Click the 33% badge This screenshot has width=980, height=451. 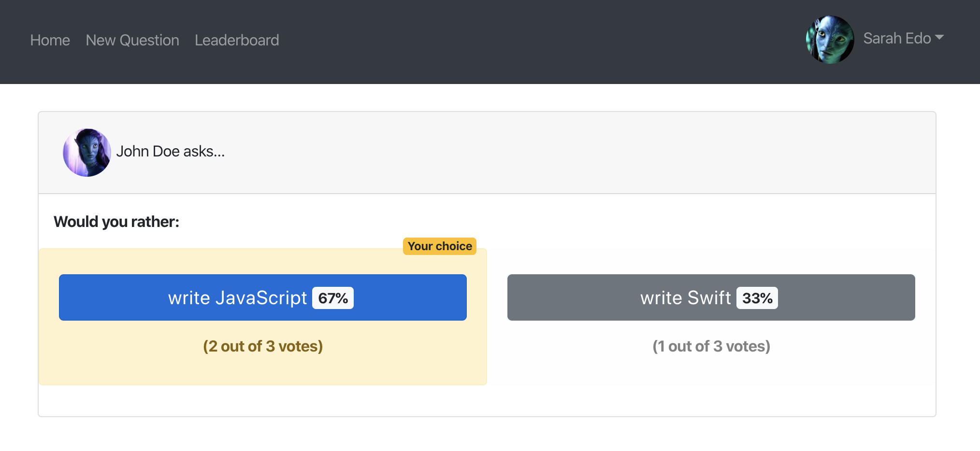757,298
